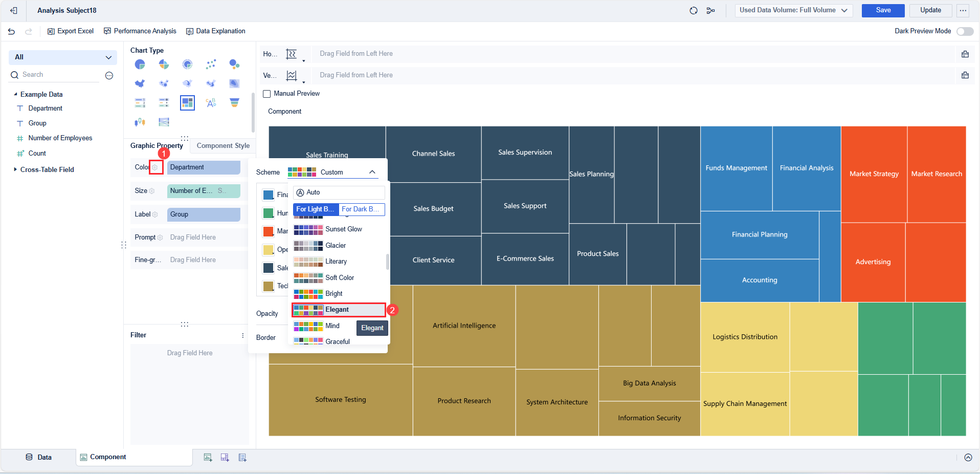Viewport: 980px width, 474px height.
Task: Check the Manual Preview checkbox
Action: pyautogui.click(x=266, y=94)
